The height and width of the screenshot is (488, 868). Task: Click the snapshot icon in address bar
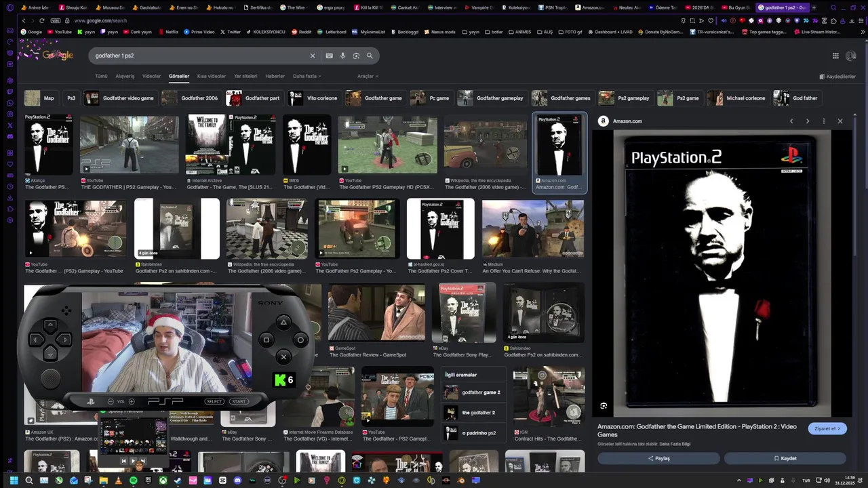click(x=691, y=20)
